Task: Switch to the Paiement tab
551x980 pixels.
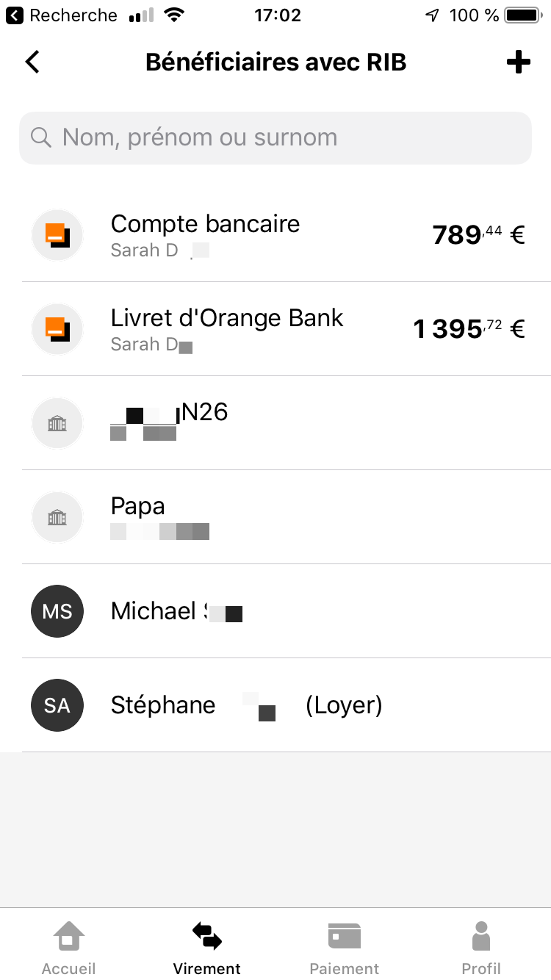Action: (344, 948)
